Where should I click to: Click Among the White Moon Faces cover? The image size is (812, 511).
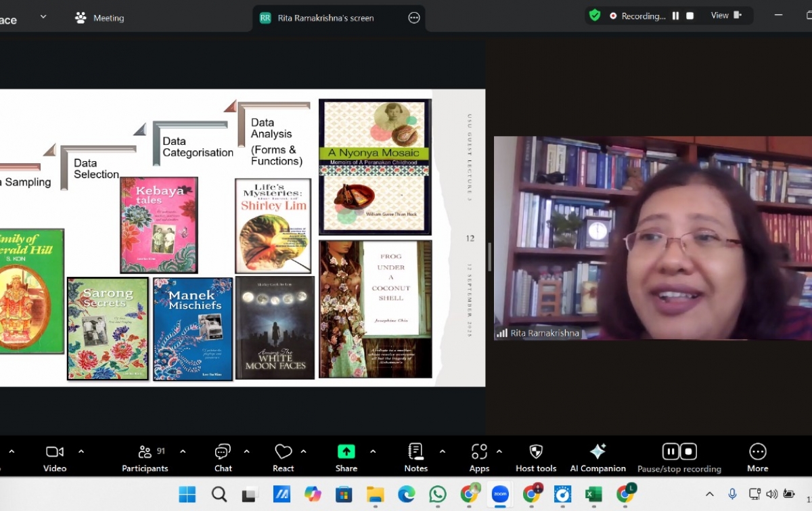coord(275,328)
